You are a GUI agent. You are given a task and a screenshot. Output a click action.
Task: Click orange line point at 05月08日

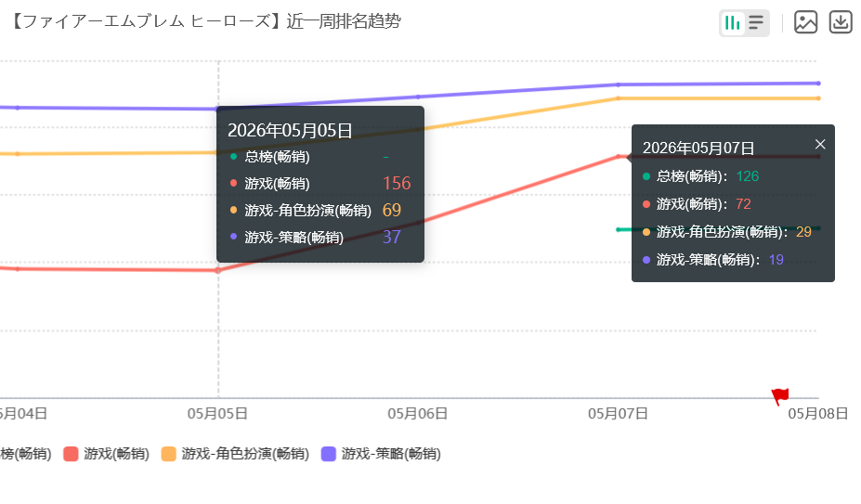[x=818, y=98]
